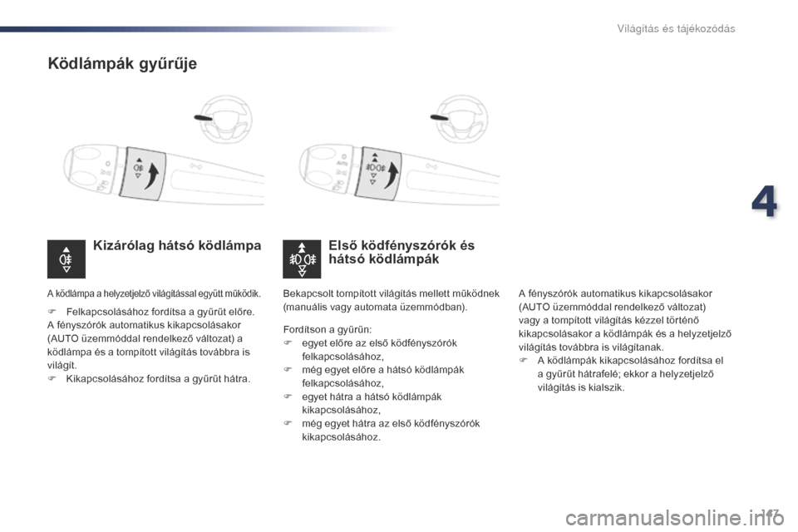Screen dimensions: 798x532
Task: Click the chapter number 4
Action: click(764, 202)
